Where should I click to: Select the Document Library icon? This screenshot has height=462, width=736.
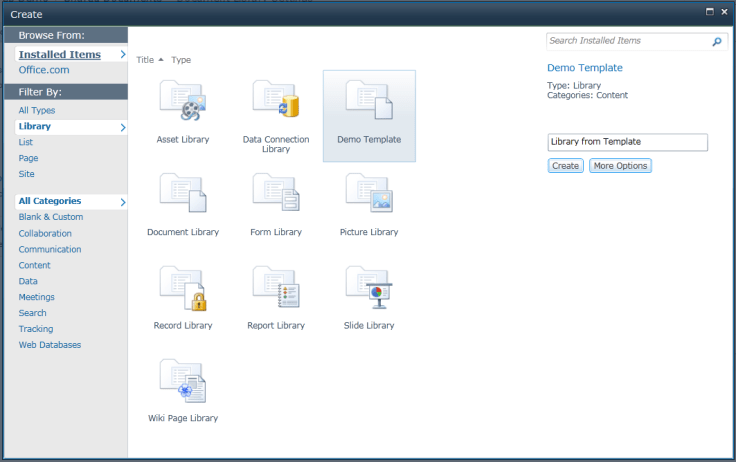(183, 195)
